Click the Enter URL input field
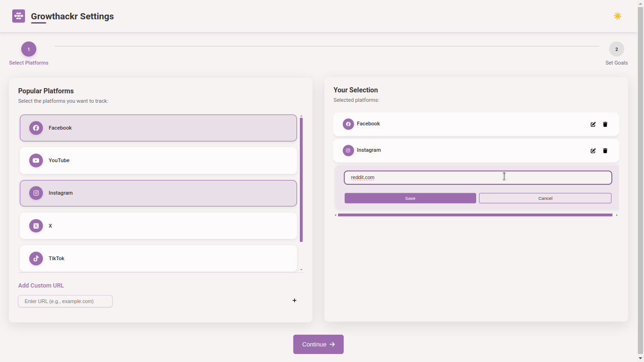Viewport: 644px width, 362px height. coord(65,301)
